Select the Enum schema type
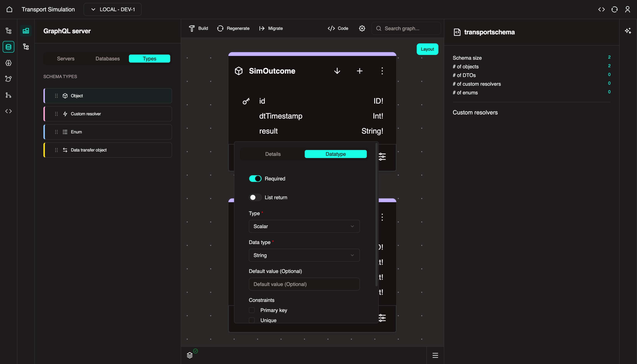 (108, 132)
